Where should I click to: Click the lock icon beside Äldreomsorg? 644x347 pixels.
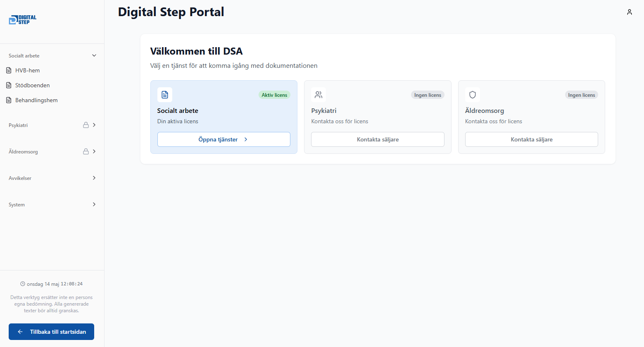pos(86,151)
